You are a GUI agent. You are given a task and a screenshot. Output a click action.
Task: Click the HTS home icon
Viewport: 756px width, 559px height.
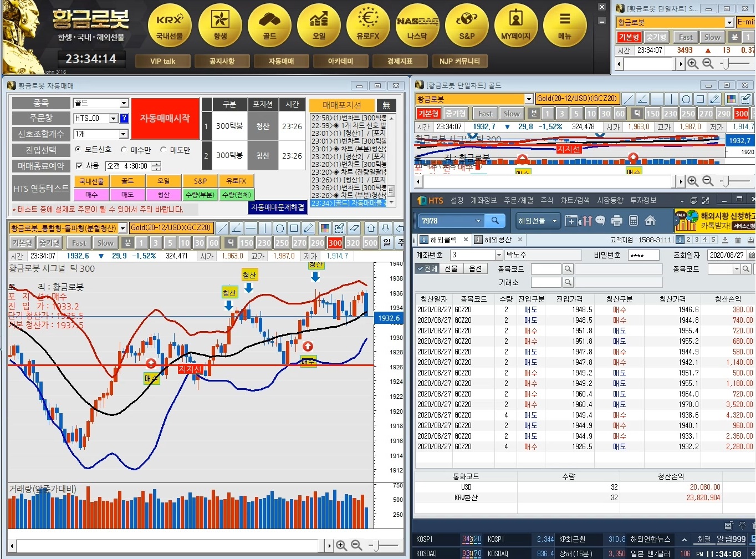click(650, 221)
